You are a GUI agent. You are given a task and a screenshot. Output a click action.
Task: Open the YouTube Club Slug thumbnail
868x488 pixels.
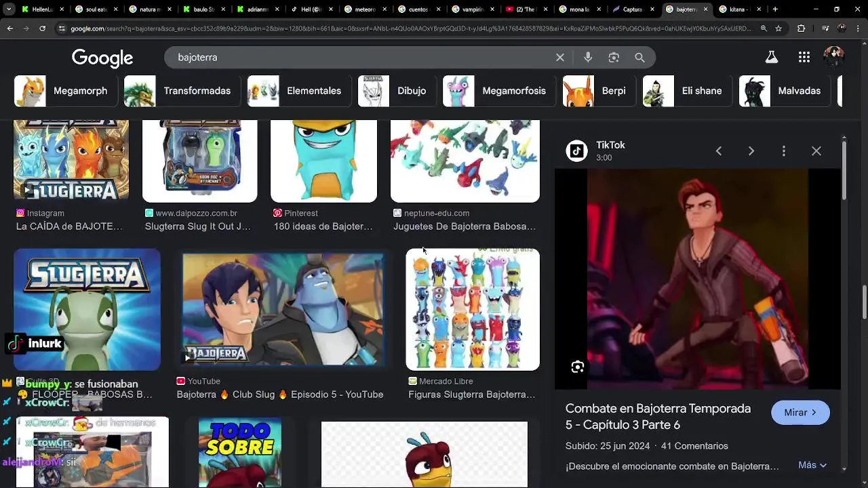(x=283, y=310)
